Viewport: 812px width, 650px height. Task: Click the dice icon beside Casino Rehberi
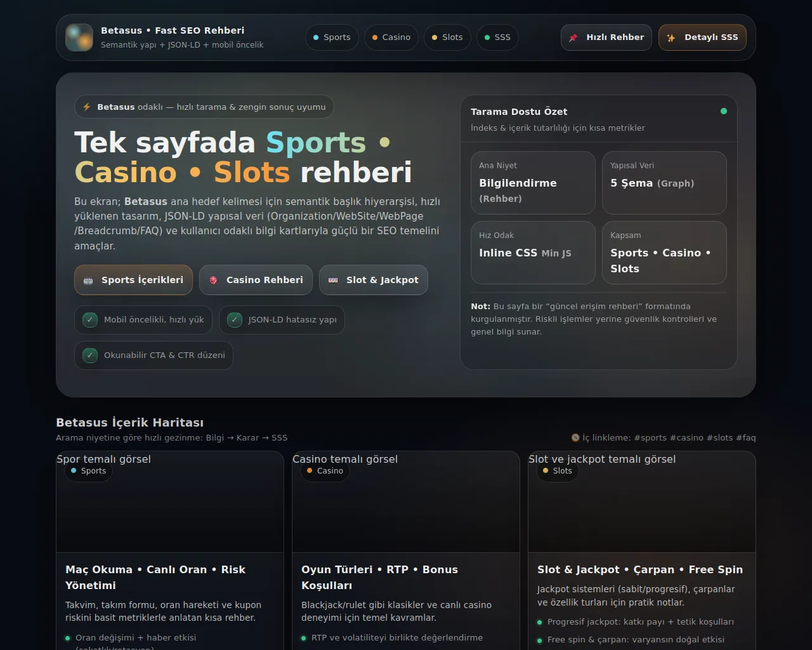[x=213, y=280]
